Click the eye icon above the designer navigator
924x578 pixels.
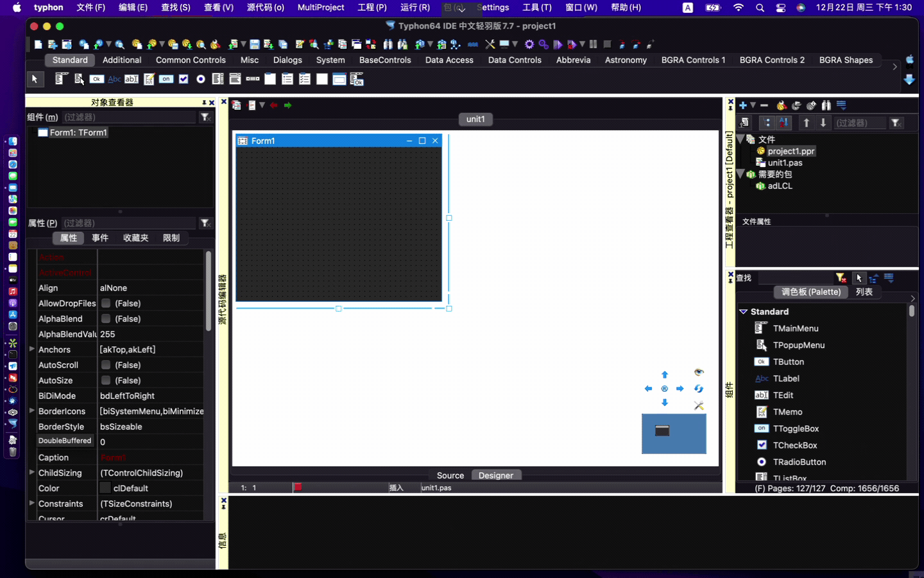tap(699, 372)
